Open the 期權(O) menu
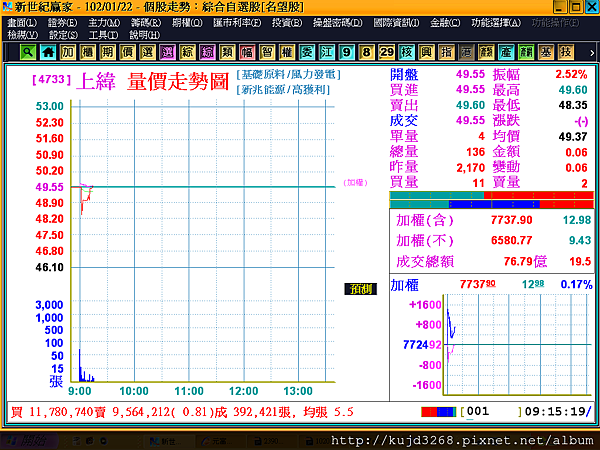600x450 pixels. coord(187,23)
